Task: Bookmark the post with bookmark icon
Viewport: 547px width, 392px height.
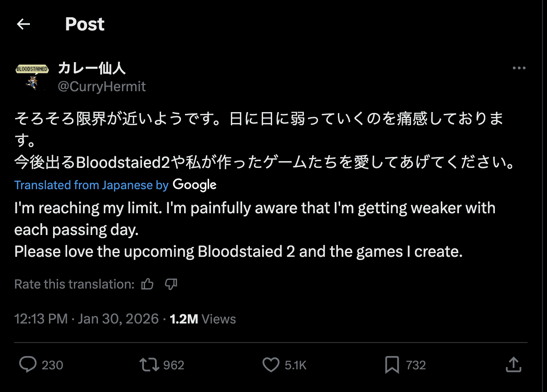Action: coord(392,364)
